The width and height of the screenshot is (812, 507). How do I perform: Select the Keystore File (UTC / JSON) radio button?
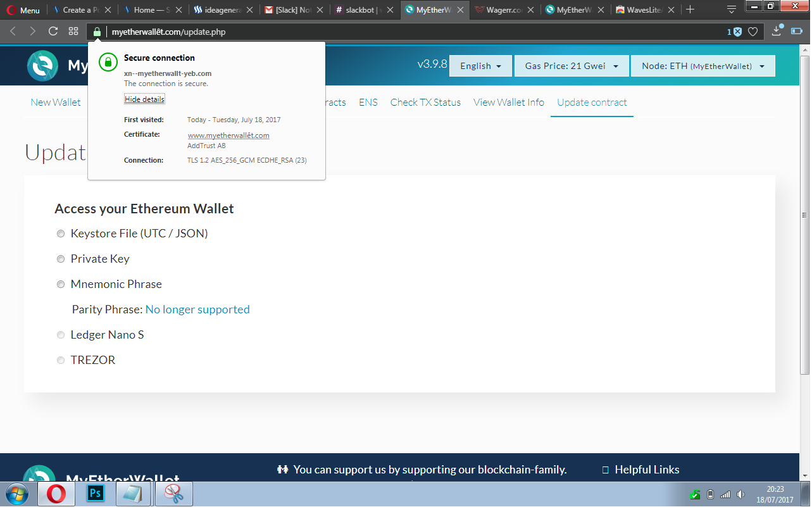(61, 234)
